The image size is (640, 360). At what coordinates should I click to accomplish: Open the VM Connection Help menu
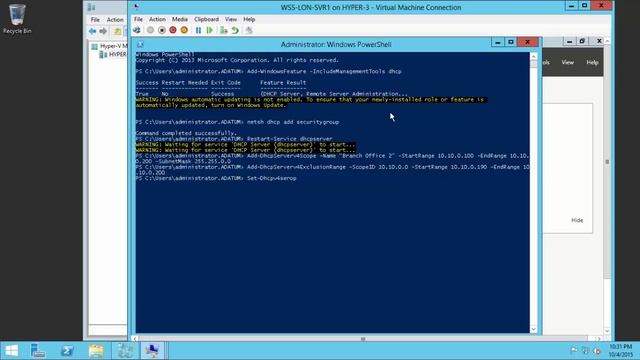tap(249, 19)
